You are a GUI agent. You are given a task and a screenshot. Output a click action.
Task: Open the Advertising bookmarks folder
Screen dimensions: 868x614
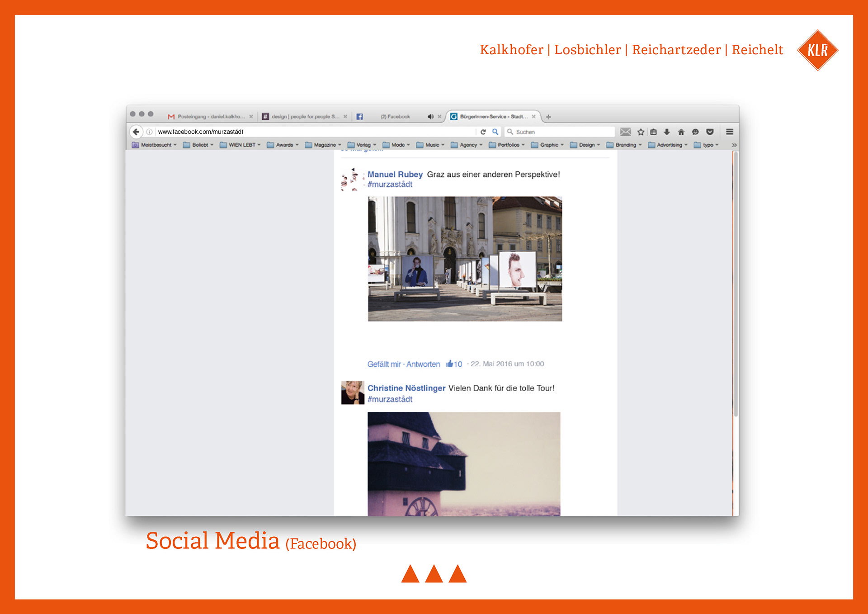[x=668, y=145]
